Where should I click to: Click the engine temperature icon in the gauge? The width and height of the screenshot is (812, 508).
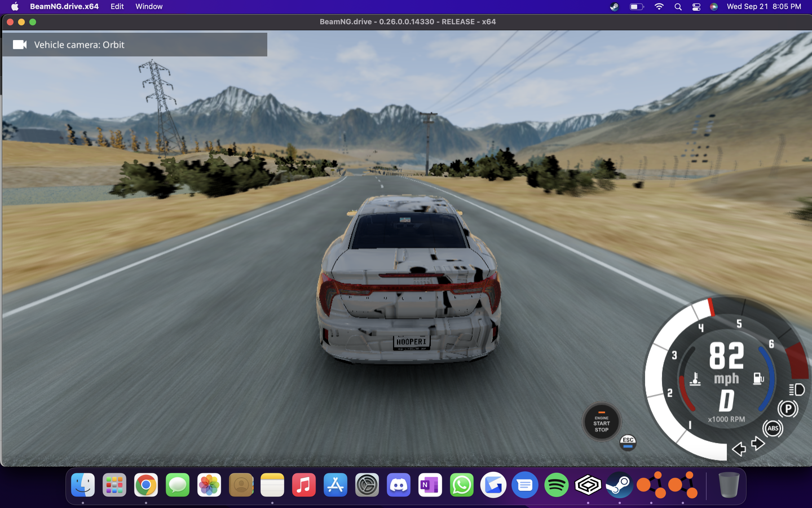[695, 379]
